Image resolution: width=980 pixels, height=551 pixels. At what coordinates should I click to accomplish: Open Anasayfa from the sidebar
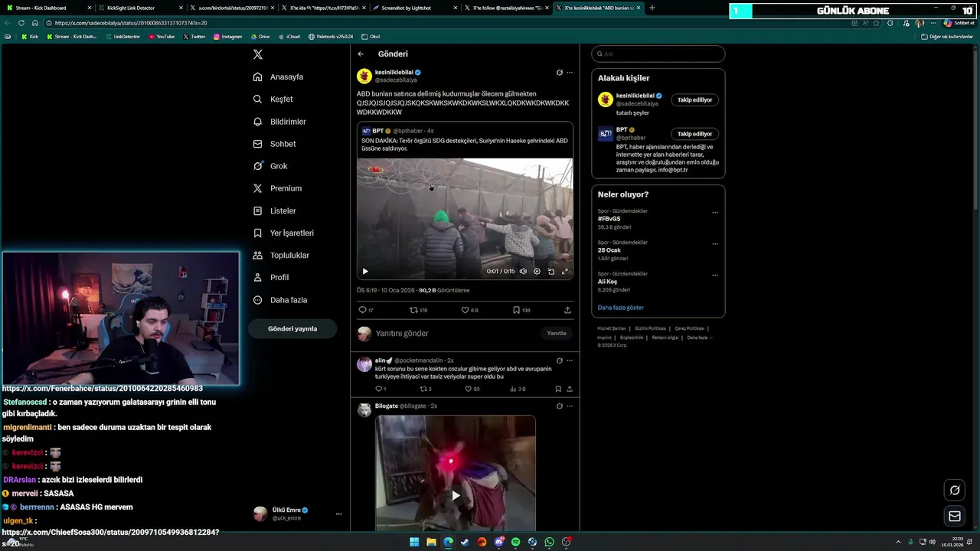click(x=279, y=77)
